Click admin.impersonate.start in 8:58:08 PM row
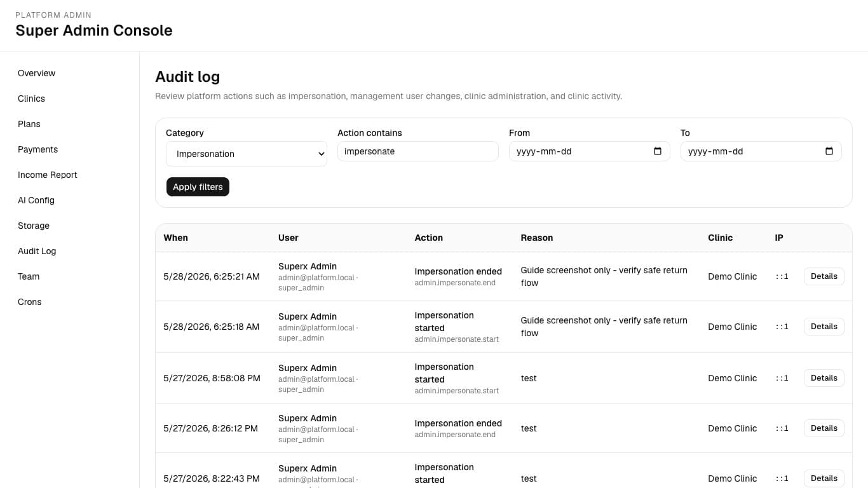The image size is (868, 488). pyautogui.click(x=457, y=391)
